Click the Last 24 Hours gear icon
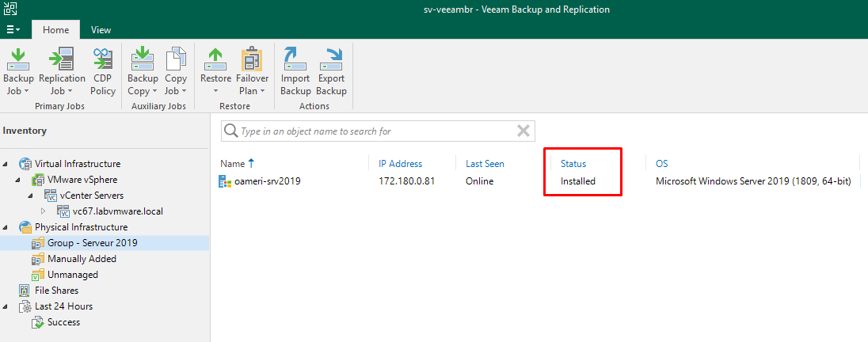This screenshot has height=342, width=868. [25, 306]
